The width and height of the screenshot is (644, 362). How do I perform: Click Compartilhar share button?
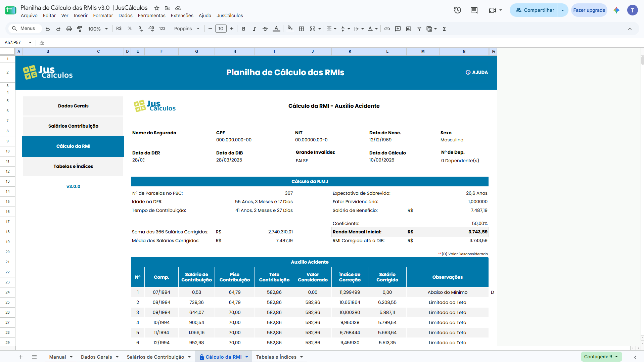534,10
